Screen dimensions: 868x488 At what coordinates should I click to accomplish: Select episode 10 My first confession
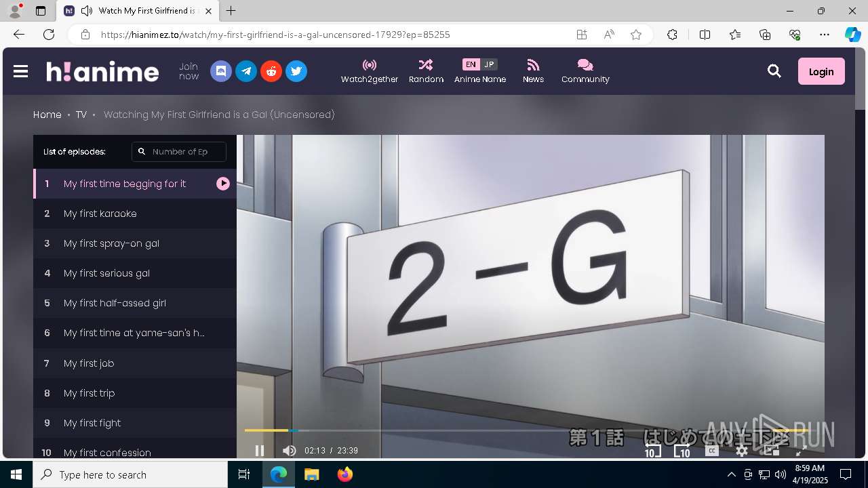click(135, 449)
